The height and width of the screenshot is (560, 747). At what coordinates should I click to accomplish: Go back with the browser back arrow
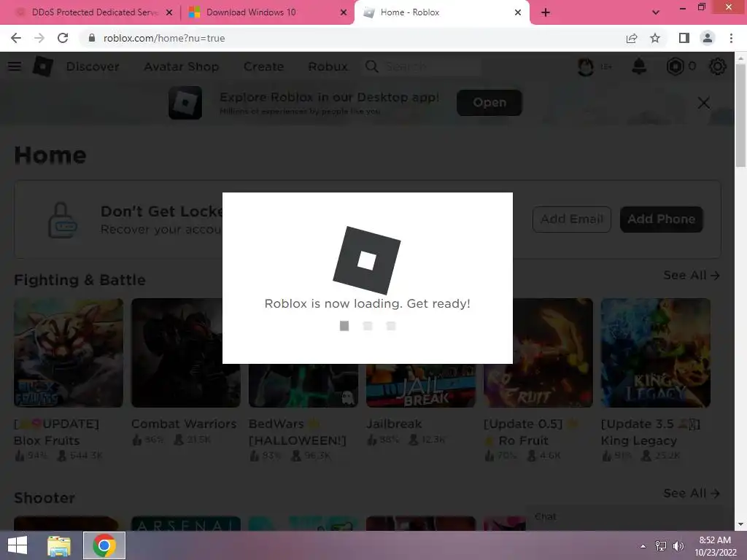coord(16,38)
